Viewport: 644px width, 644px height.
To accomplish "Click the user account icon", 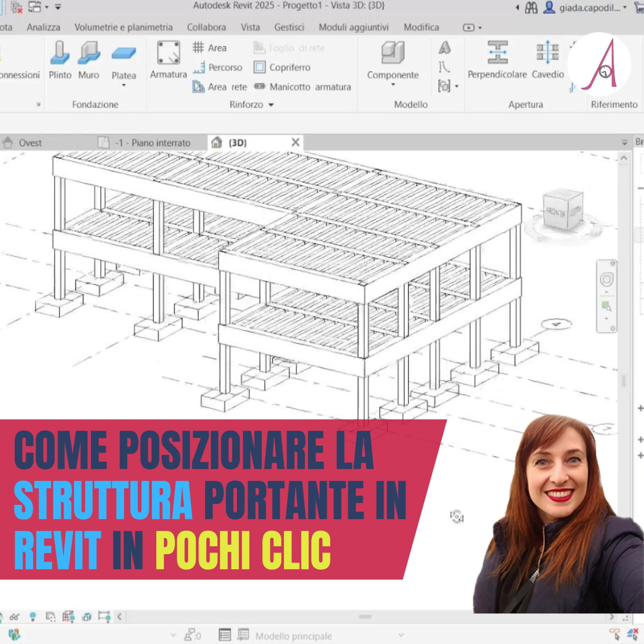I will coord(549,7).
